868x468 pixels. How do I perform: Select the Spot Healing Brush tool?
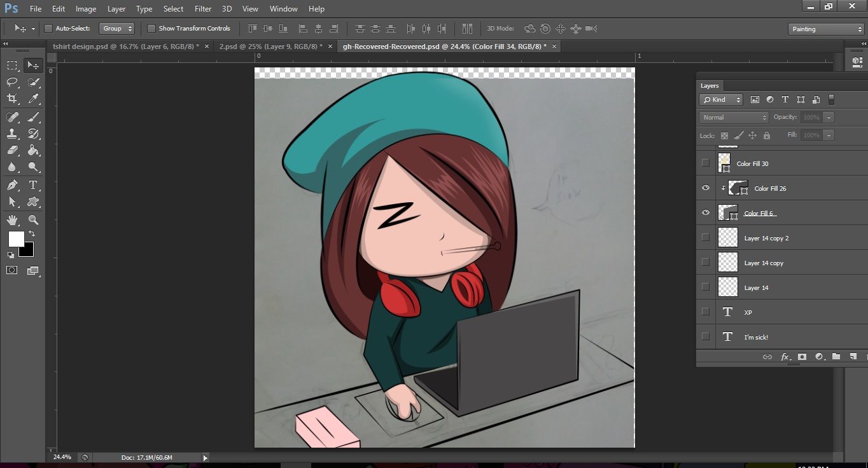12,117
